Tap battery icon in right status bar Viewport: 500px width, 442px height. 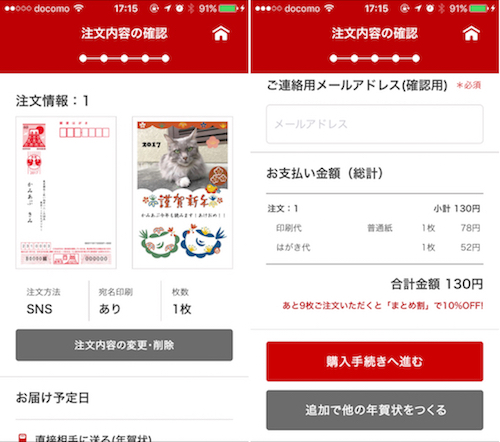pyautogui.click(x=479, y=8)
